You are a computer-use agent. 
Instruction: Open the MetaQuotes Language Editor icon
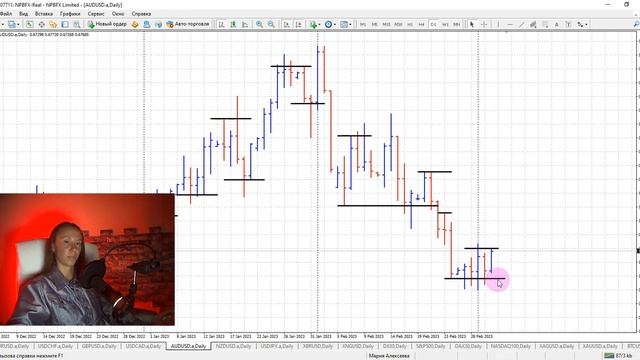coord(135,24)
